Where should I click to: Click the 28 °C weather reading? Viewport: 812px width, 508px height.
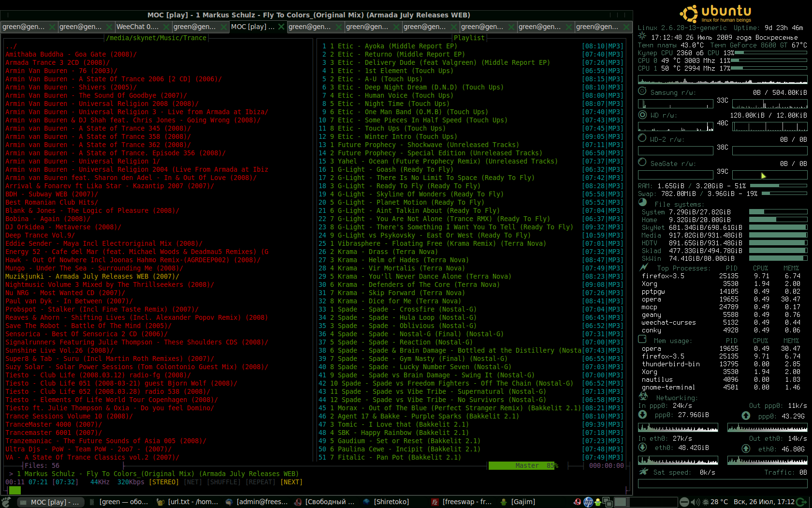click(x=719, y=502)
